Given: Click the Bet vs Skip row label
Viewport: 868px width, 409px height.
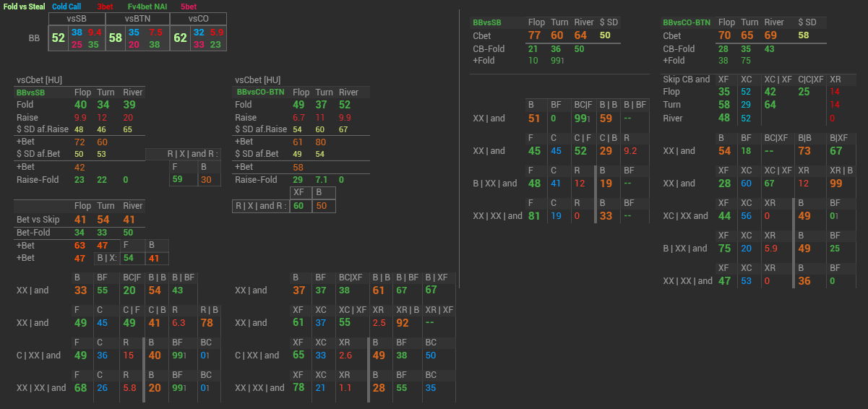Looking at the screenshot, I should click(x=38, y=219).
